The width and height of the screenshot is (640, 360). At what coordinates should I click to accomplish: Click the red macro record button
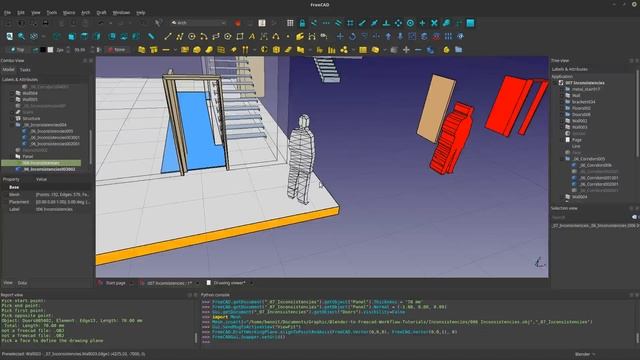click(x=238, y=23)
